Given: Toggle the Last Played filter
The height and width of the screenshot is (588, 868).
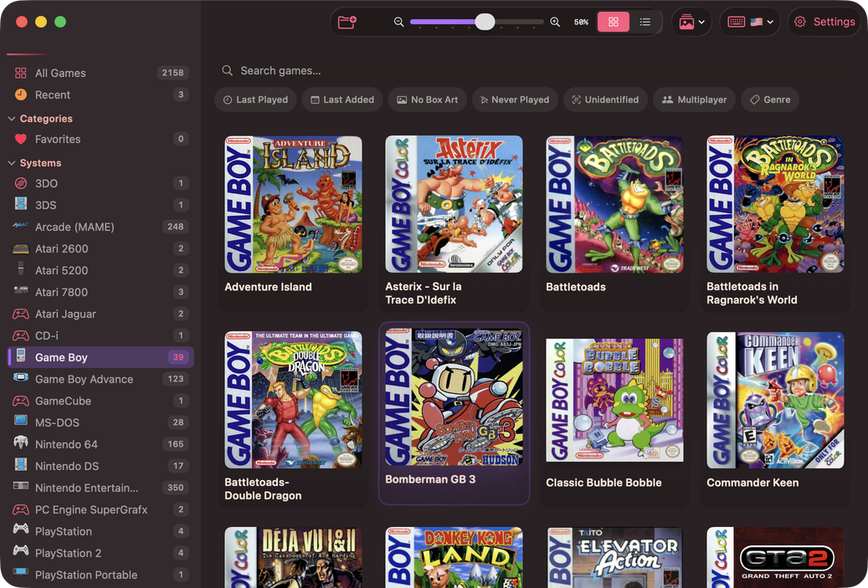Looking at the screenshot, I should point(255,100).
